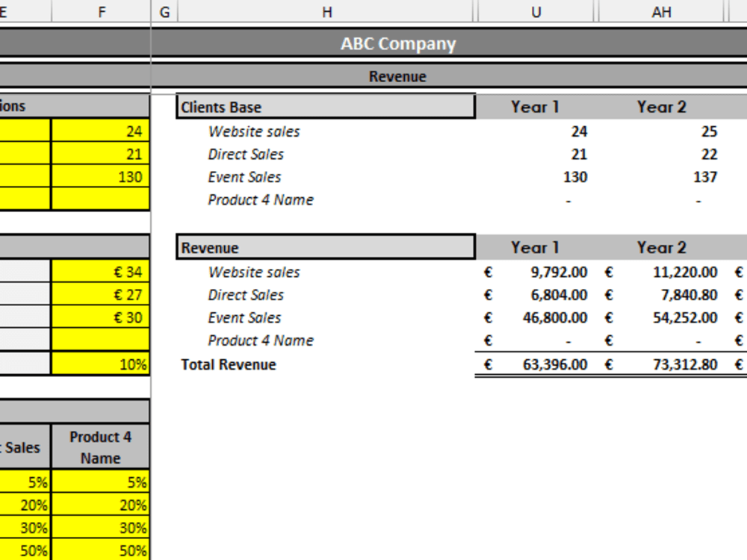Select Website sales label under Clients Base
The width and height of the screenshot is (747, 560).
click(x=254, y=131)
